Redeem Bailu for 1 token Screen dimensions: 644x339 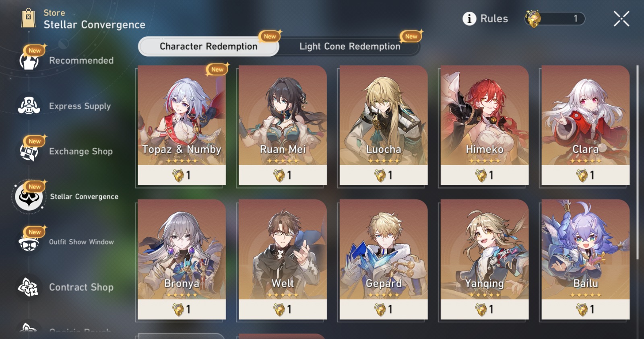click(x=586, y=259)
